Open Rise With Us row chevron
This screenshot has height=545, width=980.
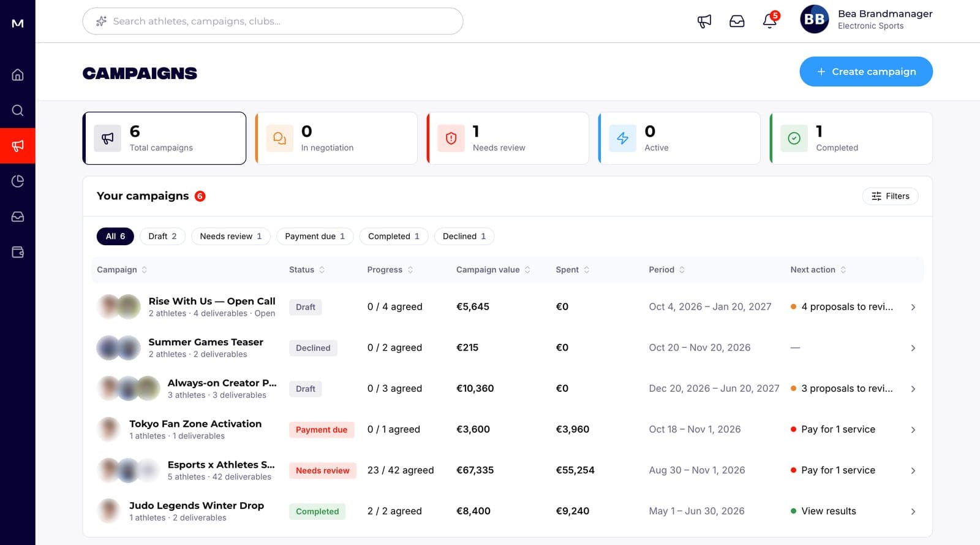coord(913,307)
